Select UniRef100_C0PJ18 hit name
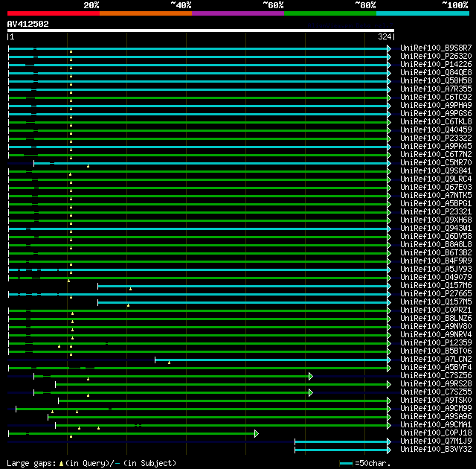The width and height of the screenshot is (476, 469). pos(436,433)
